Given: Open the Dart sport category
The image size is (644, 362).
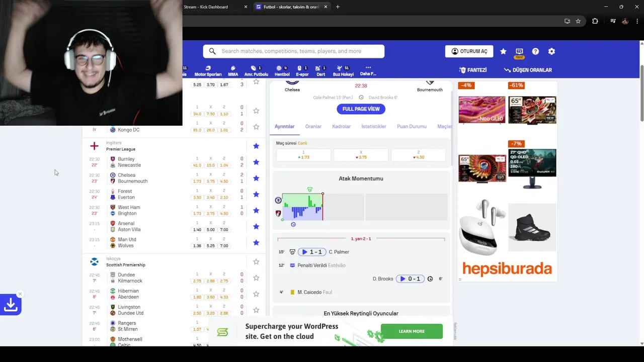Looking at the screenshot, I should [x=320, y=71].
